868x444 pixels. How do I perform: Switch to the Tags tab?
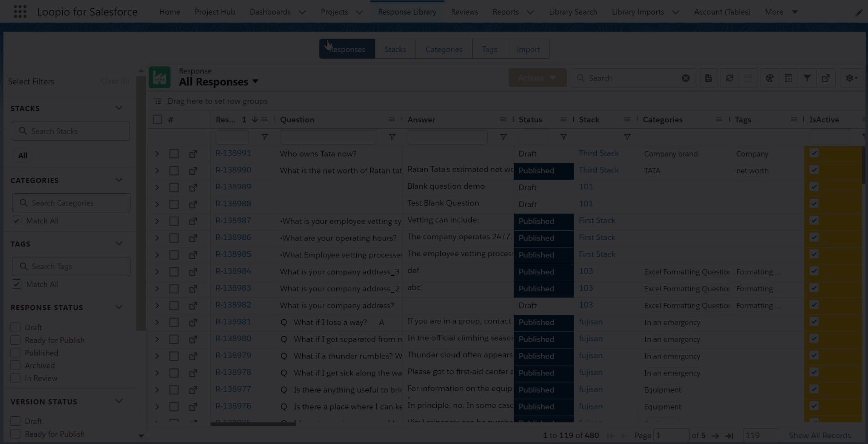coord(489,49)
